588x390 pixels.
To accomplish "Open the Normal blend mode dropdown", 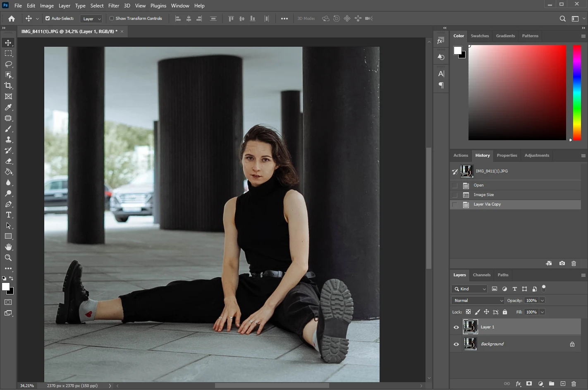I will click(478, 300).
